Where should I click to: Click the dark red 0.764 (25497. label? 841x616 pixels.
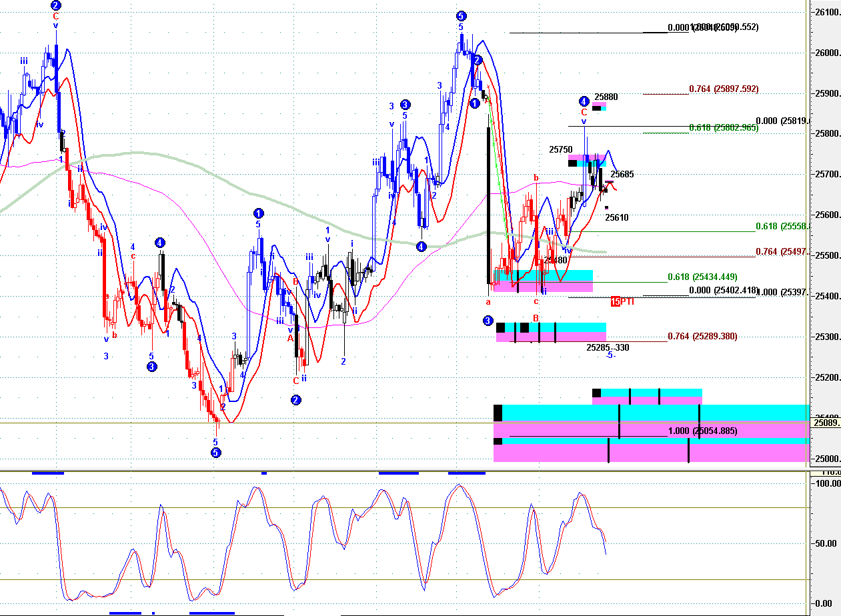[x=782, y=251]
